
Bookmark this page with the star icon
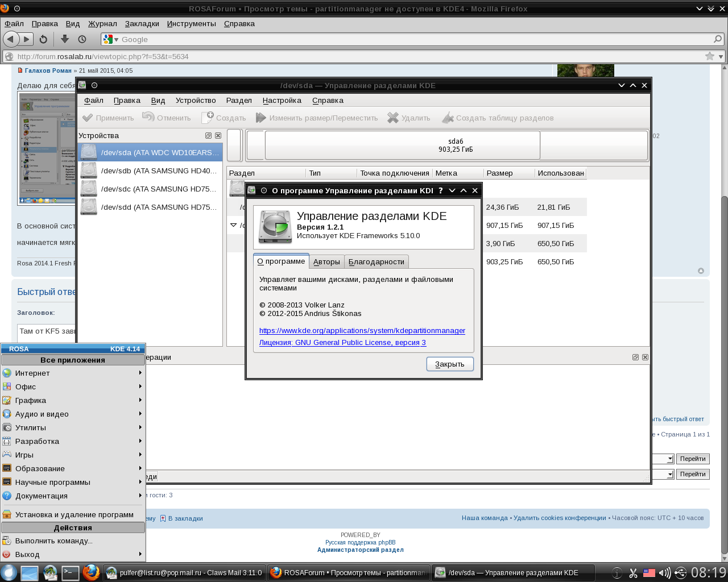709,56
